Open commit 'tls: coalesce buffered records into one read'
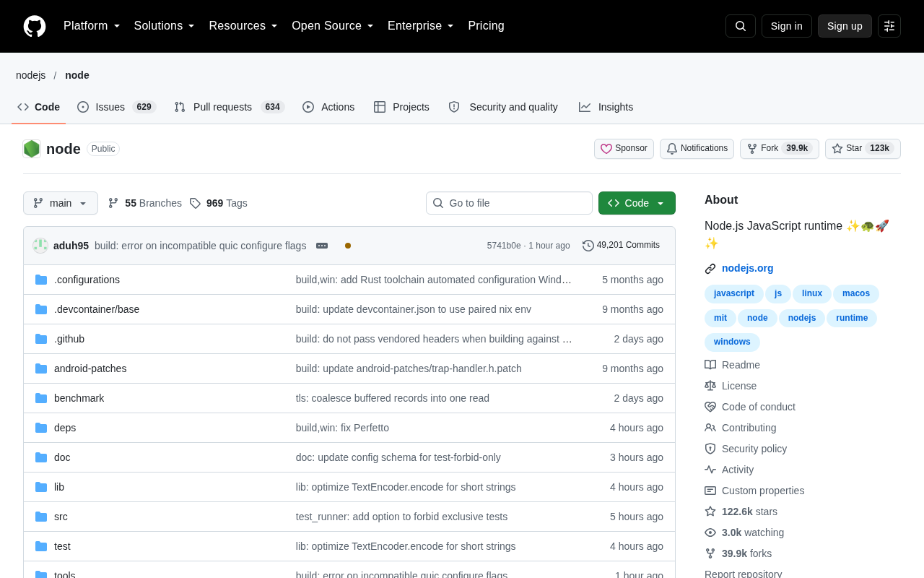924x578 pixels. point(393,398)
